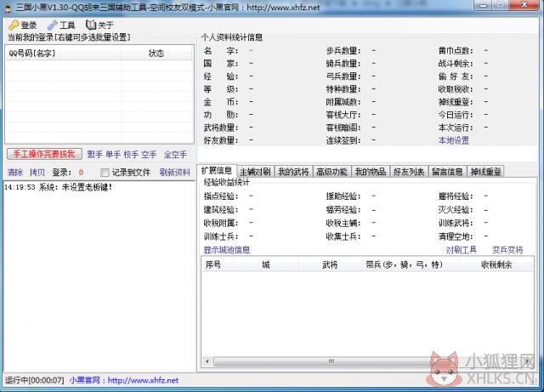Screen dimensions: 544x392
Task: Click the 显示城池信息 link
Action: click(227, 250)
